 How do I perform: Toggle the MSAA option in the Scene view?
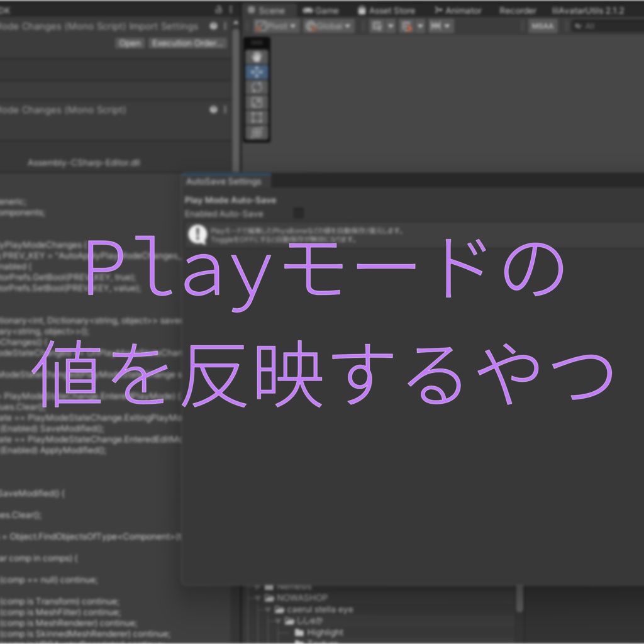tap(542, 26)
